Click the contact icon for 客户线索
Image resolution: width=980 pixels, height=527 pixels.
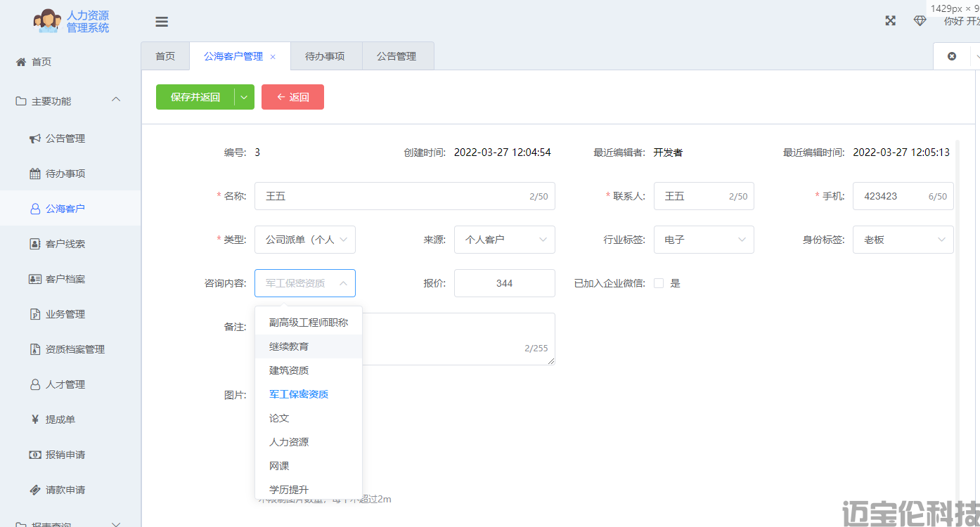coord(35,244)
